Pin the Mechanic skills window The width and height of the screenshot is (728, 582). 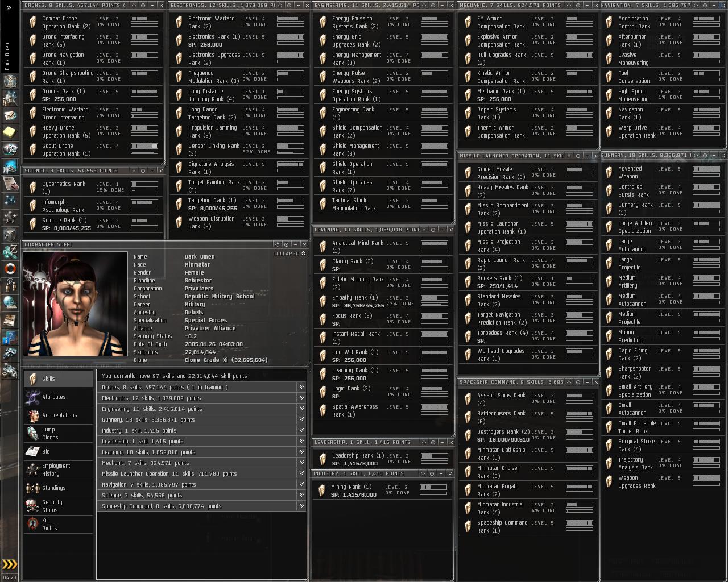(x=569, y=5)
